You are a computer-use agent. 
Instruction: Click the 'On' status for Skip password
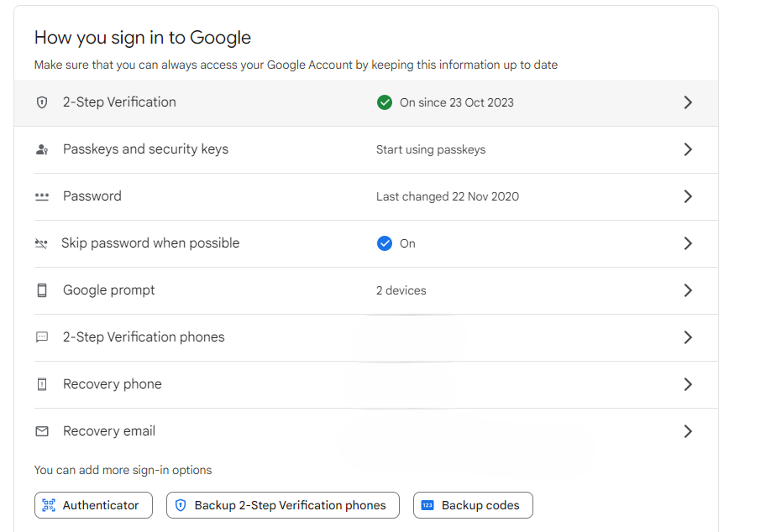click(407, 243)
